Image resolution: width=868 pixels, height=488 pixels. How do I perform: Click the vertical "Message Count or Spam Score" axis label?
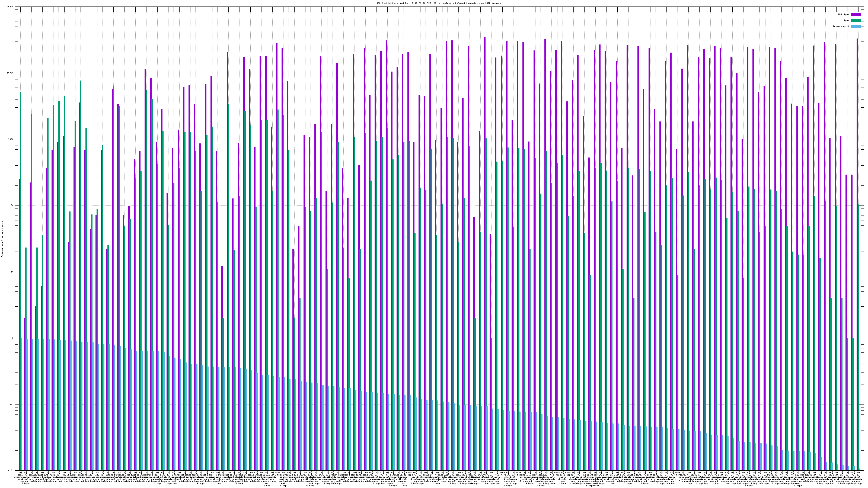2,239
